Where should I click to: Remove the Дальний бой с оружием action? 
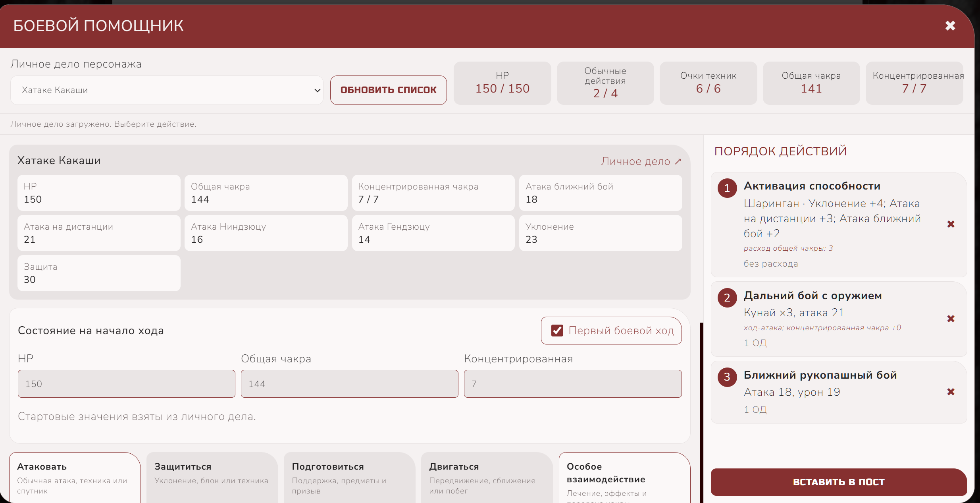(951, 319)
